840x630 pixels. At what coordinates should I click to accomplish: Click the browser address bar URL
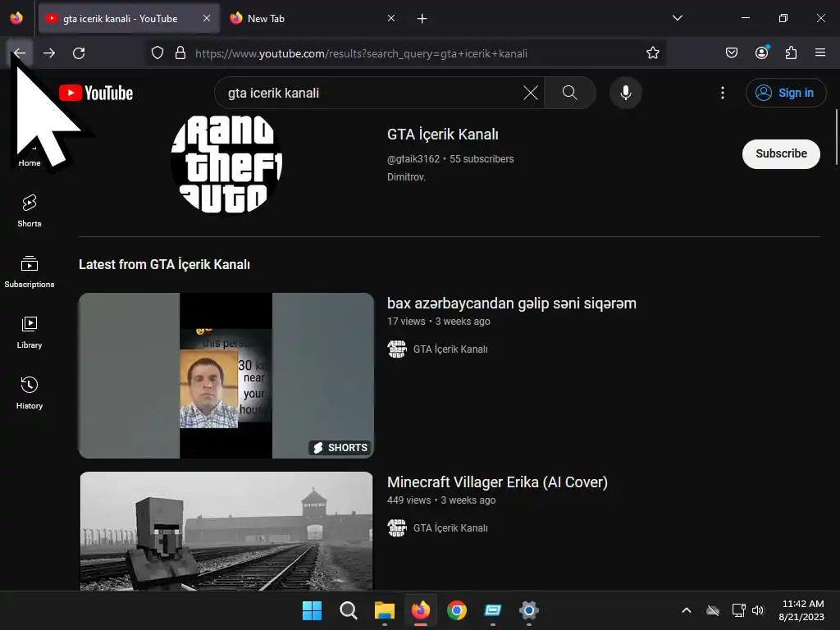(x=361, y=53)
